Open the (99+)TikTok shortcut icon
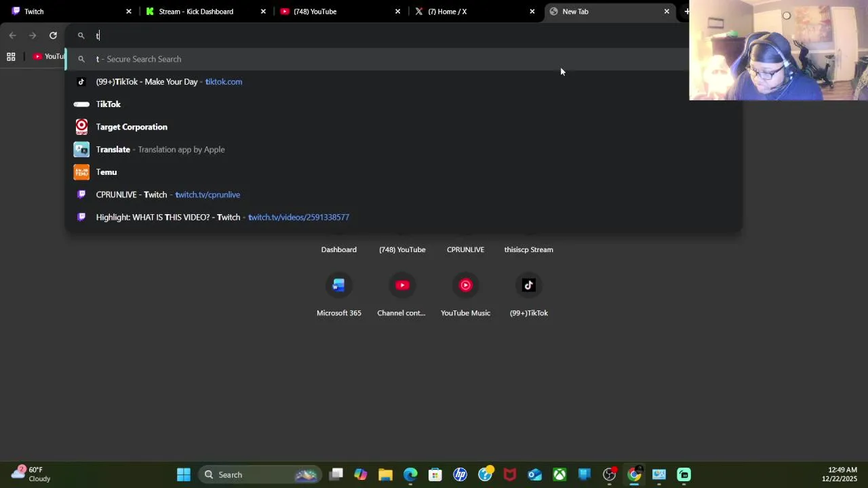Viewport: 868px width, 488px height. [x=529, y=285]
